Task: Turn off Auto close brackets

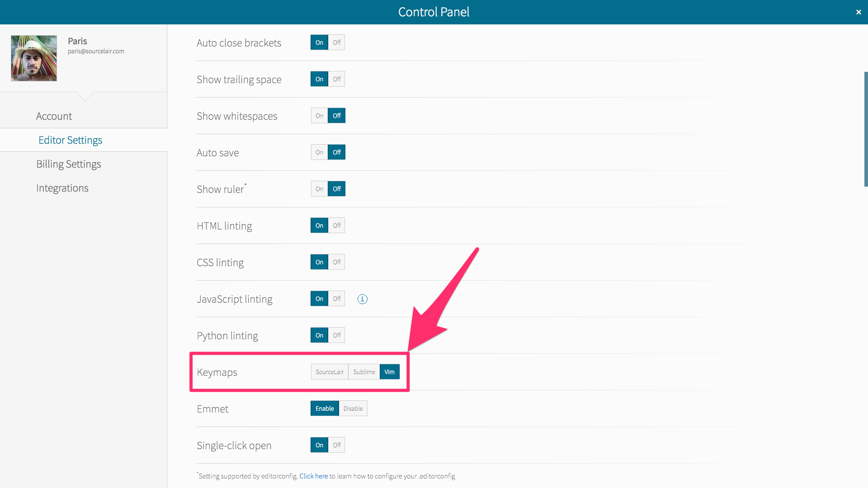Action: pyautogui.click(x=336, y=42)
